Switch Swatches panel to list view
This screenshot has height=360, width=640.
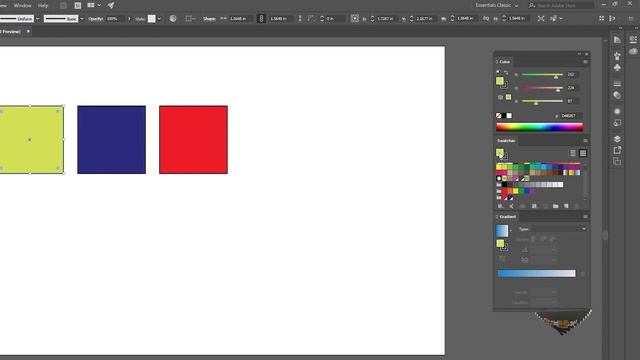(x=573, y=153)
